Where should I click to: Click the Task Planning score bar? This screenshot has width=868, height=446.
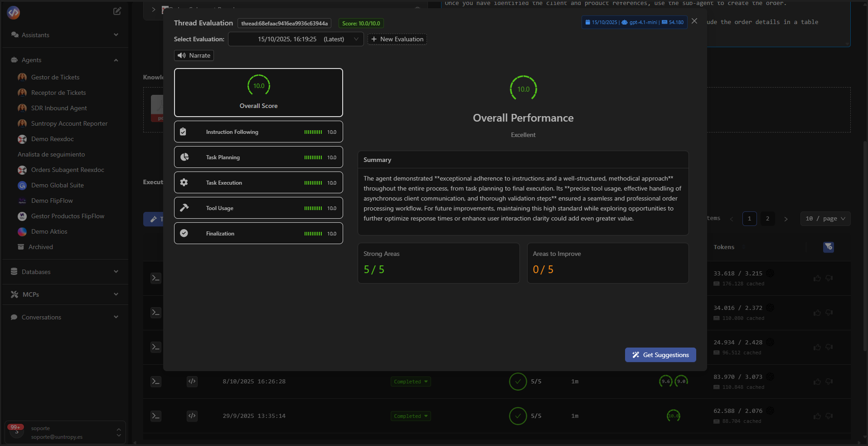pos(313,157)
